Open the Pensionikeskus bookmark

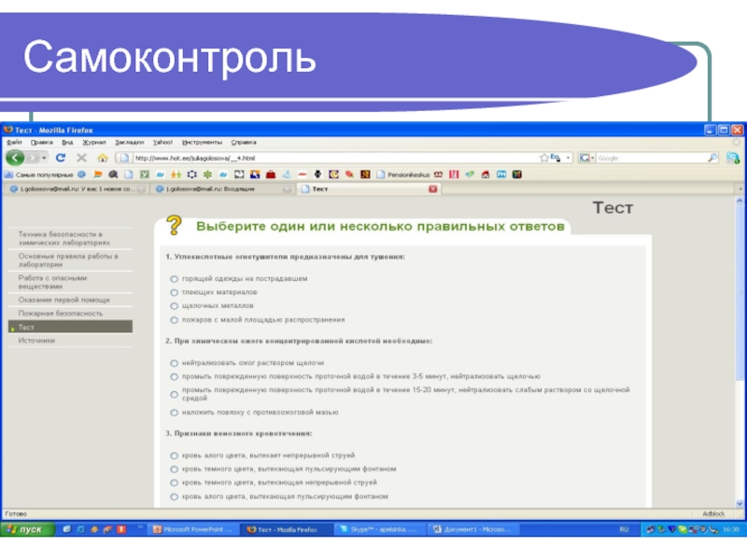pos(403,175)
